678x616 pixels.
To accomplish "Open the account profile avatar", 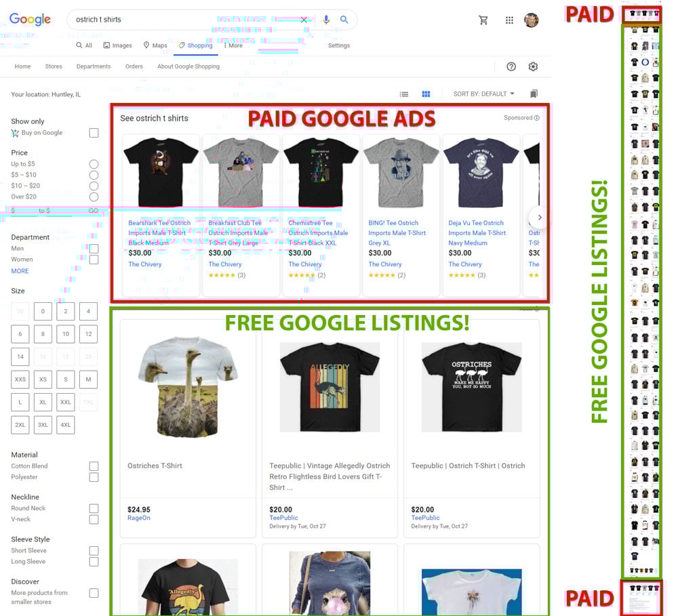I will [x=532, y=20].
